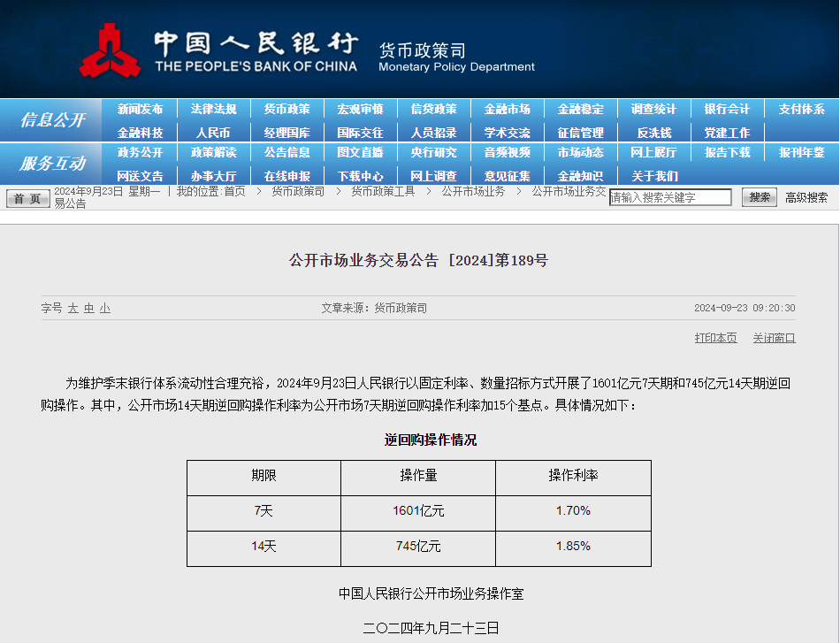
Task: Click the People's Bank of China logo
Action: 110,50
